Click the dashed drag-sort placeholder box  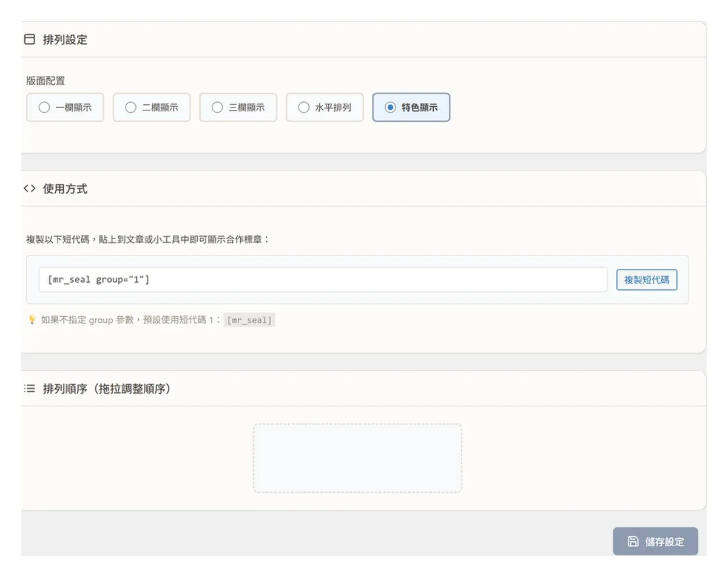pyautogui.click(x=357, y=458)
